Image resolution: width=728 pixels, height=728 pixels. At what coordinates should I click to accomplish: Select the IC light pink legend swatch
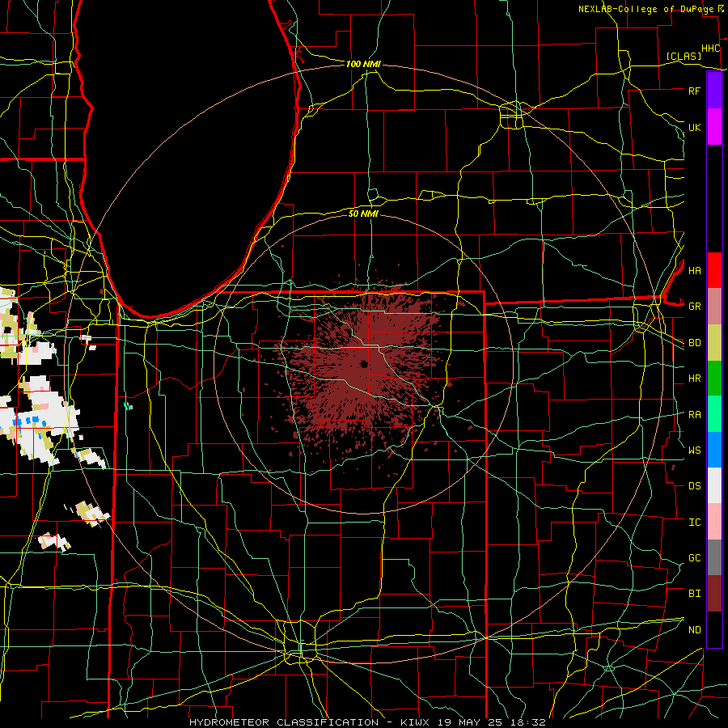click(714, 522)
